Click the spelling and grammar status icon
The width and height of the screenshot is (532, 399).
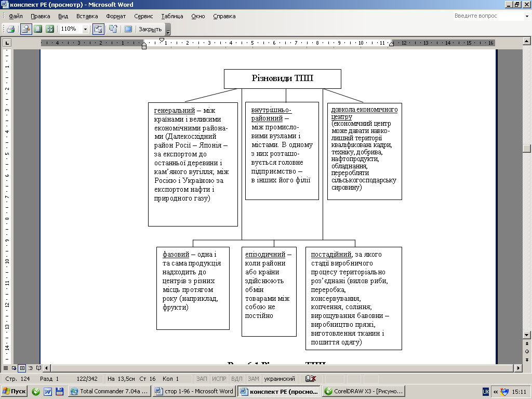pyautogui.click(x=311, y=379)
